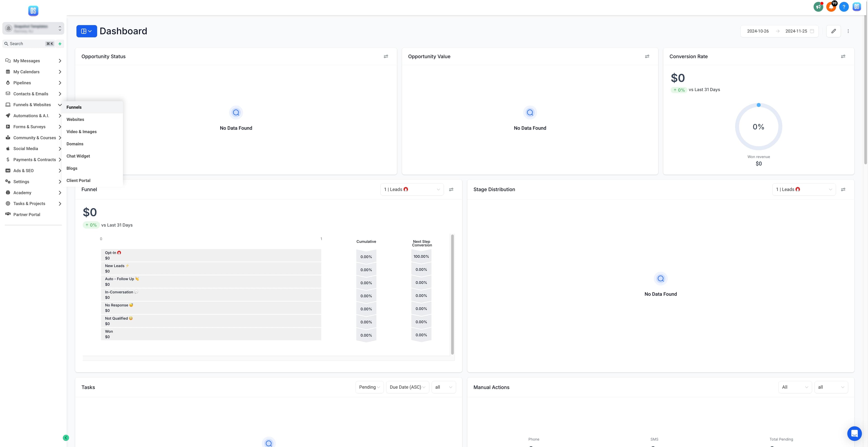Select Blogs in the submenu

[92, 168]
